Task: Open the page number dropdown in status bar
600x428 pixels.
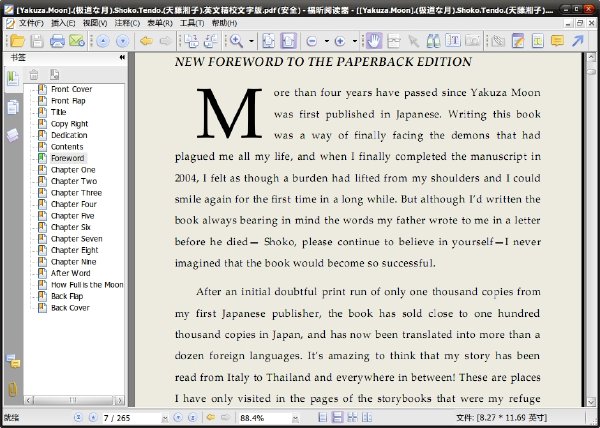Action: [x=165, y=418]
